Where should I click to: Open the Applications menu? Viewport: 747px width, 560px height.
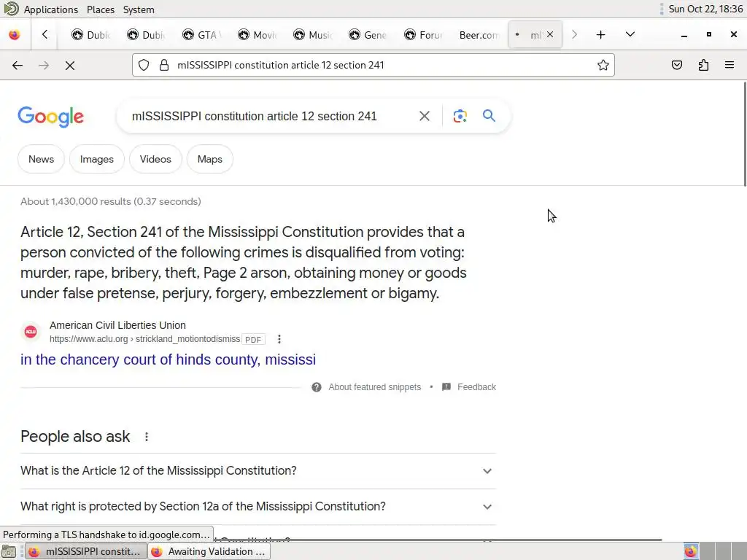pyautogui.click(x=50, y=9)
